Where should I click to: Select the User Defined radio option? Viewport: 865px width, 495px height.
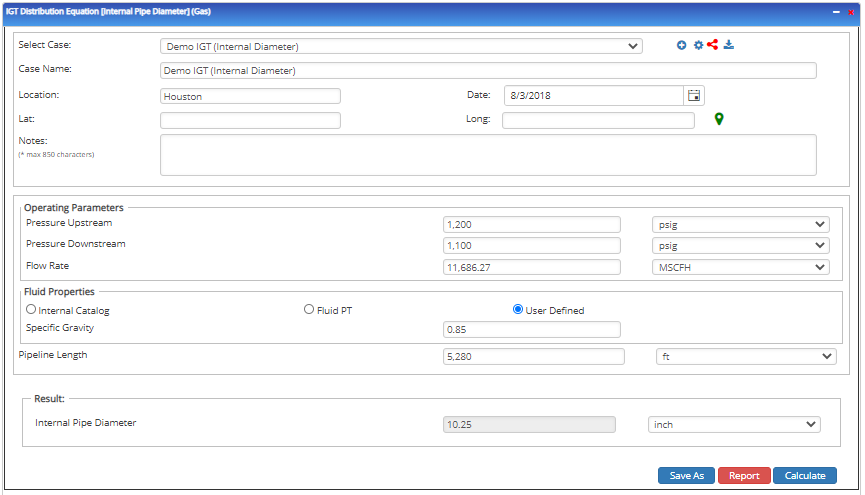(518, 310)
